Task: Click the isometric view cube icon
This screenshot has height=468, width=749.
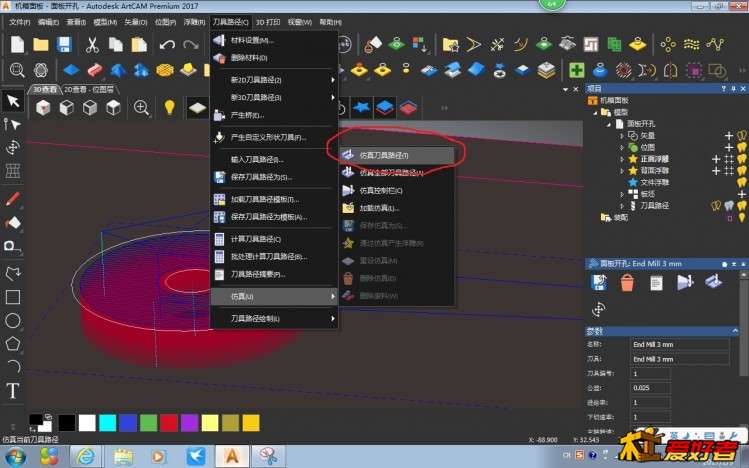Action: coord(43,107)
